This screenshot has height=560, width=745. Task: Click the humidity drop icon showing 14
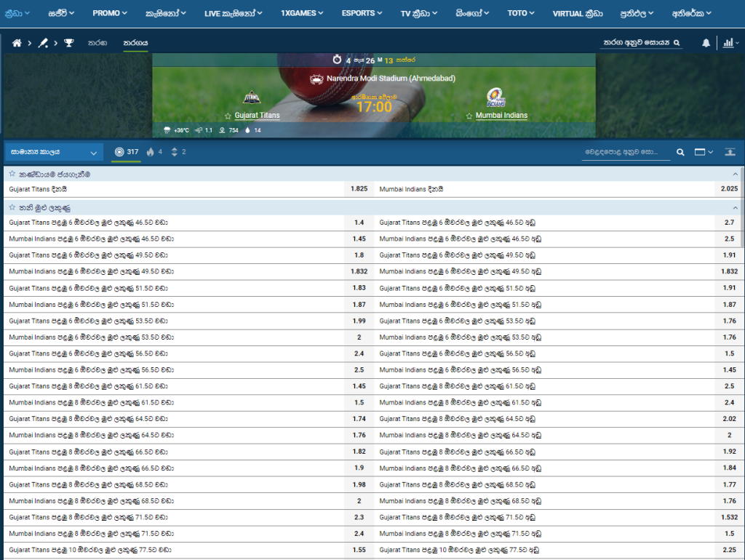click(x=247, y=130)
